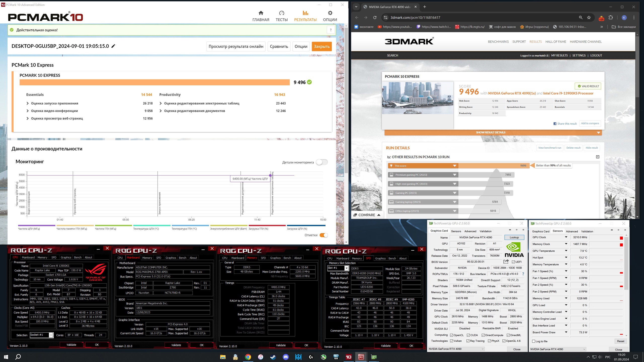The width and height of the screenshot is (644, 362).
Task: Click orange Закрыть button
Action: click(x=322, y=47)
